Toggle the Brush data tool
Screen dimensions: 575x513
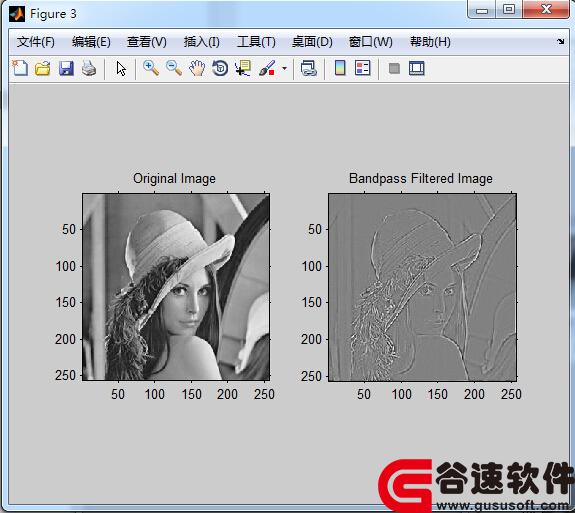coord(267,68)
